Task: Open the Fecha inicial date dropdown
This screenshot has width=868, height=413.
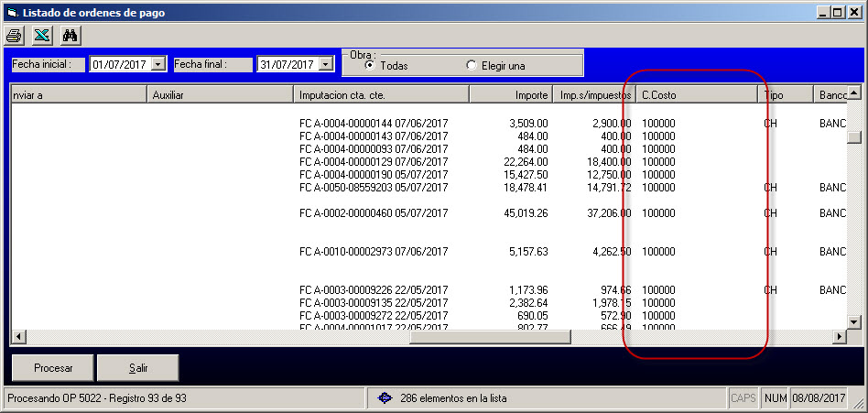Action: click(x=157, y=64)
